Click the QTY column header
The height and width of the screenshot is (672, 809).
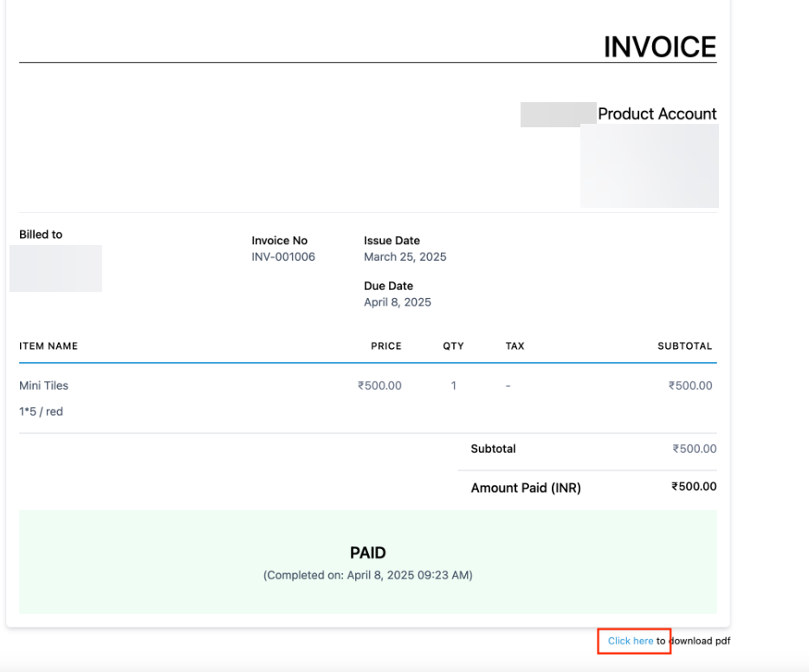[453, 346]
